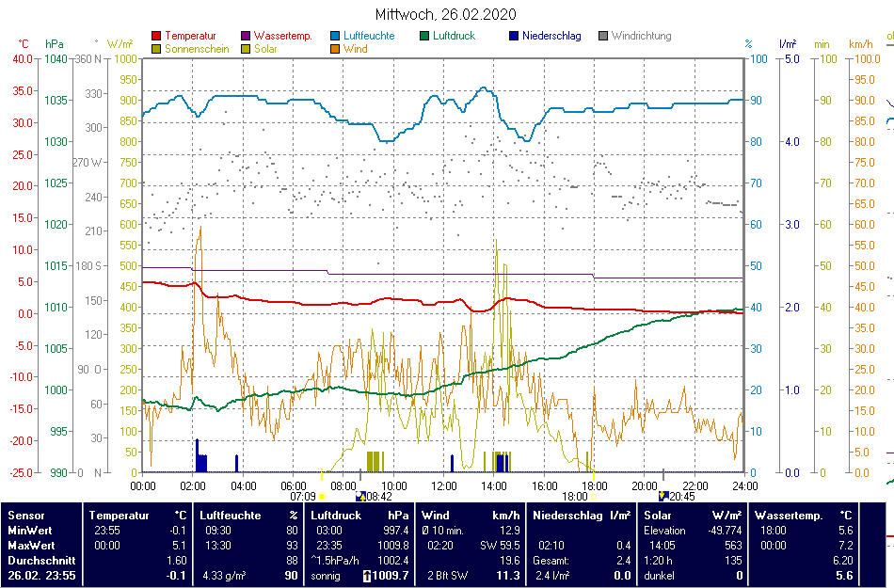This screenshot has height=588, width=894.
Task: Click the 'MaxWert' row label
Action: (x=31, y=546)
